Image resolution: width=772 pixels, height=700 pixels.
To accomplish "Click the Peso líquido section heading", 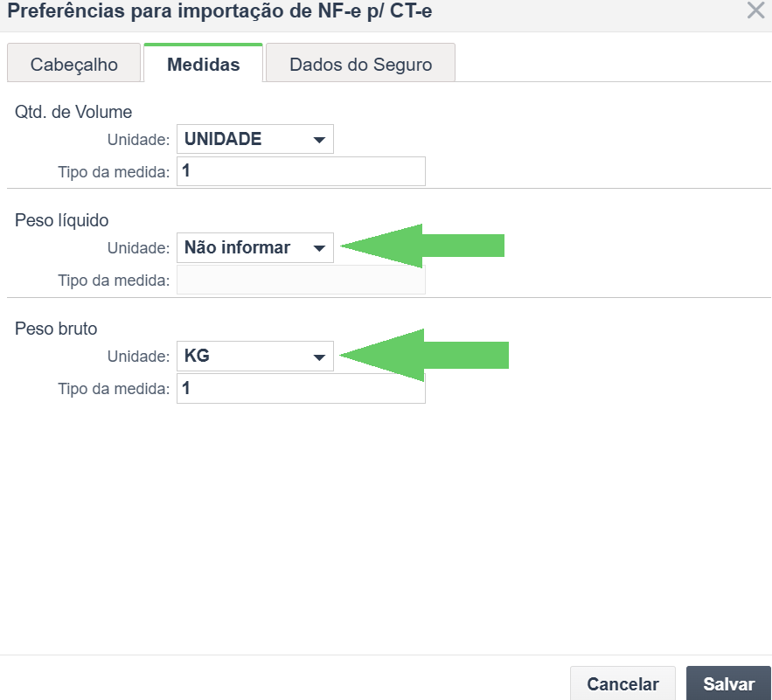I will (x=61, y=220).
